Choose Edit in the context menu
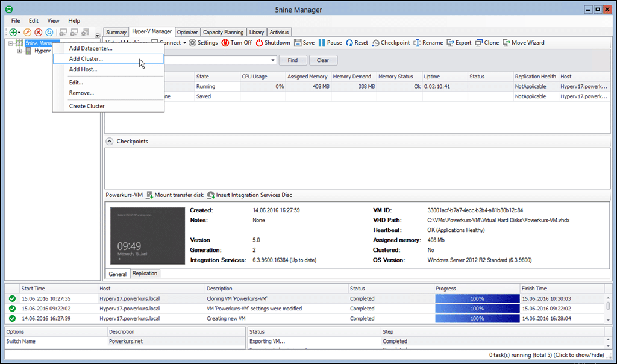 108,83
